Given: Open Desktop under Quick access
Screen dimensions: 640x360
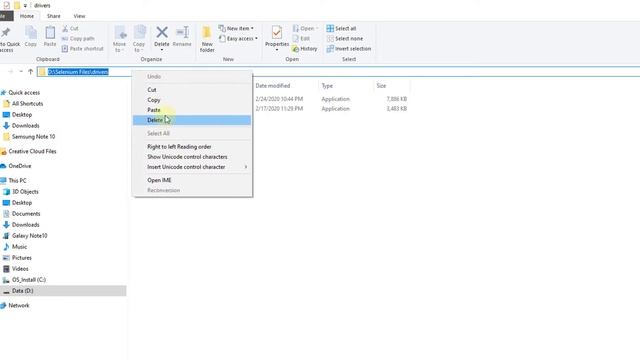Looking at the screenshot, I should pos(22,115).
